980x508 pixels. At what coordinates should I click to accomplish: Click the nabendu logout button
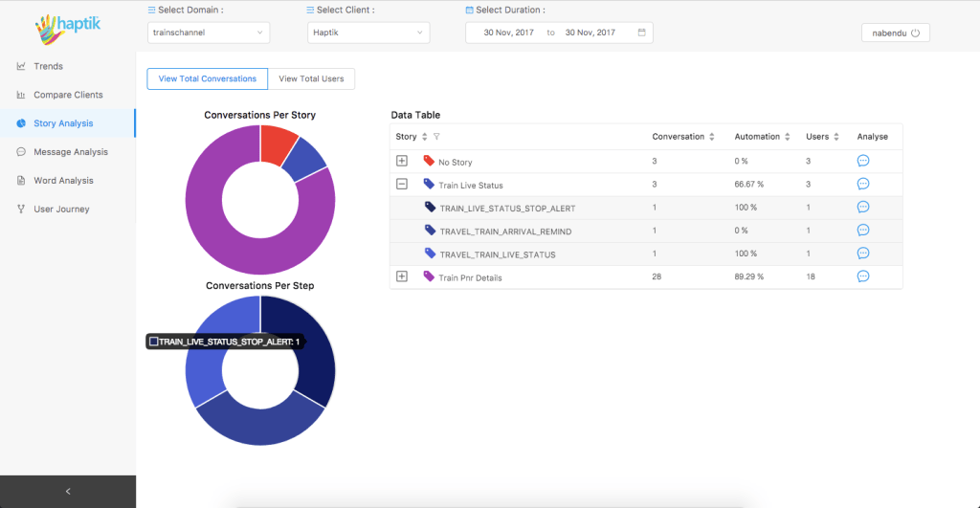(x=895, y=33)
